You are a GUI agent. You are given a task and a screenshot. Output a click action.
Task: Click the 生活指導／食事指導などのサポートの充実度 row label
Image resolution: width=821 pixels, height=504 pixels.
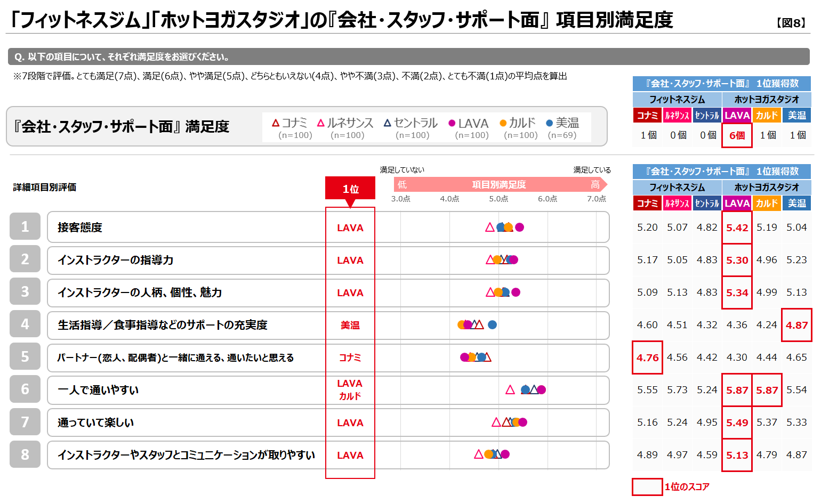[x=163, y=325]
